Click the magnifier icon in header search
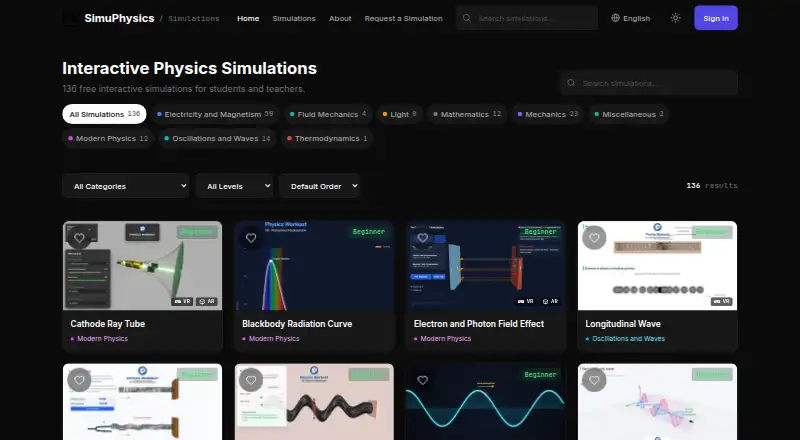Screen dimensions: 800x440 [466, 18]
